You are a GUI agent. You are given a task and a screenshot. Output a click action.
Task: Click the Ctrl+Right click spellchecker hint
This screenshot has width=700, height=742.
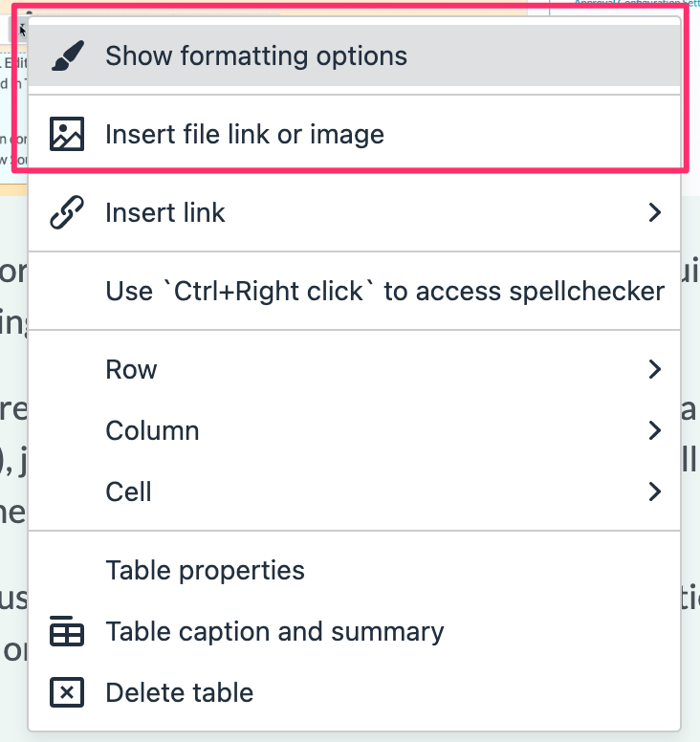384,291
